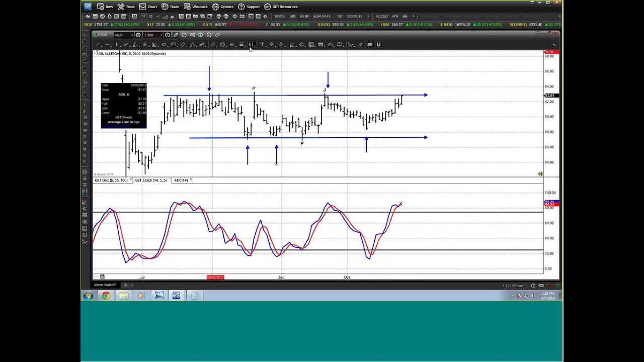This screenshot has height=362, width=644.
Task: Click the Support button
Action: pyautogui.click(x=249, y=7)
